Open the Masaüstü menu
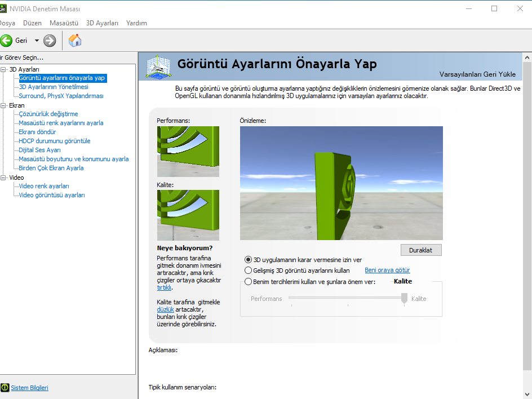This screenshot has width=532, height=399. [64, 23]
